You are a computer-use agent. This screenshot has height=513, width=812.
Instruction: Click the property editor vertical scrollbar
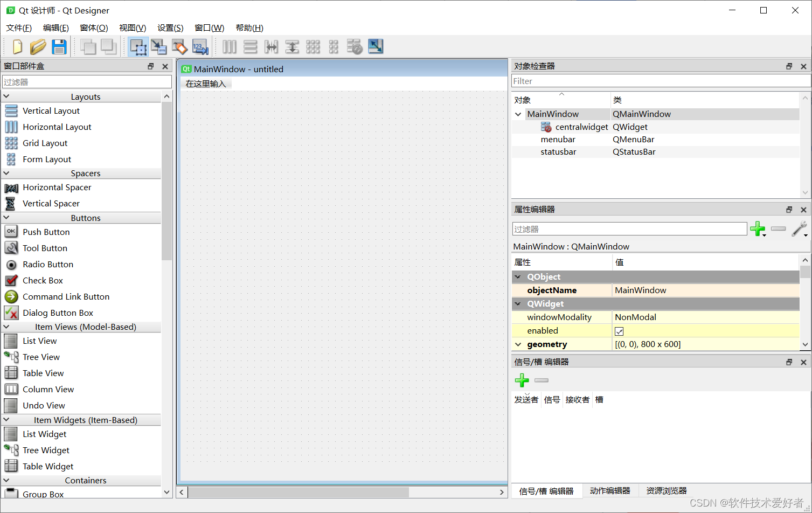tap(805, 272)
